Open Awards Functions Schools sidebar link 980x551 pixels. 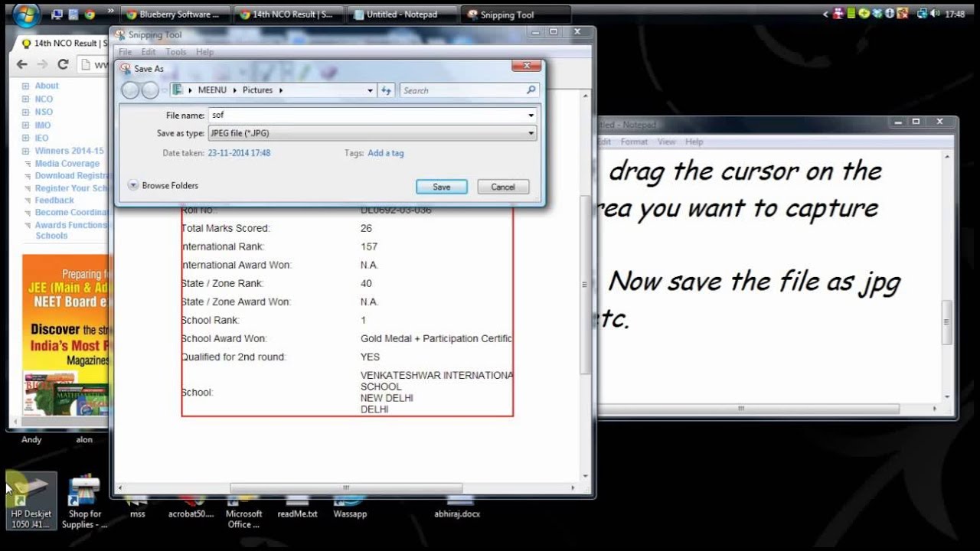click(x=71, y=230)
